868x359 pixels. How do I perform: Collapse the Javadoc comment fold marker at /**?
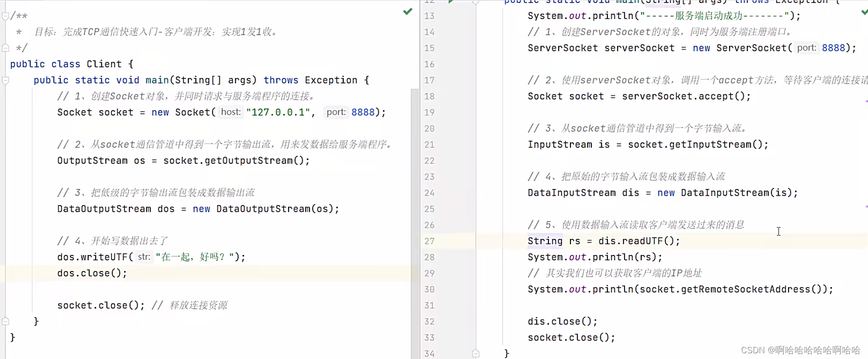pyautogui.click(x=5, y=16)
